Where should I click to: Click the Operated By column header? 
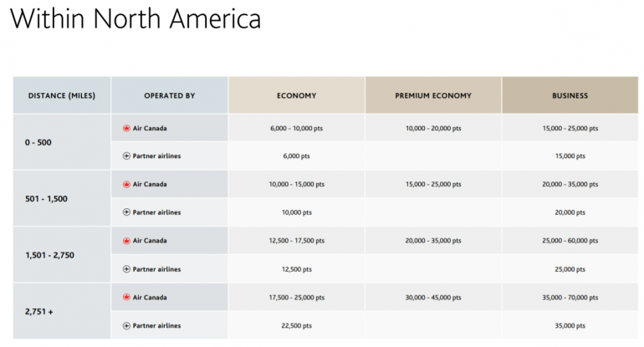(x=169, y=96)
